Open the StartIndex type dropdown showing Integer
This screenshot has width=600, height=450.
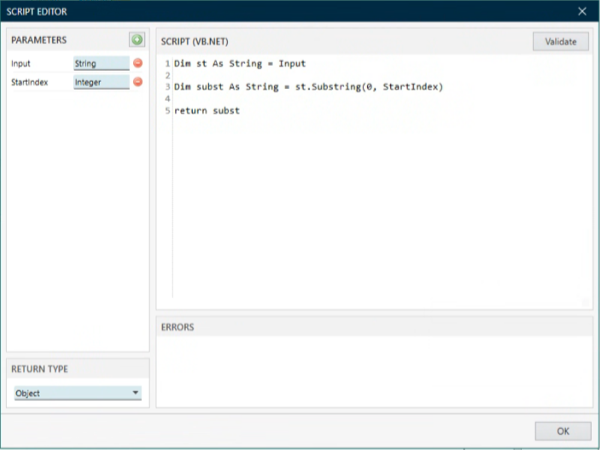[101, 82]
